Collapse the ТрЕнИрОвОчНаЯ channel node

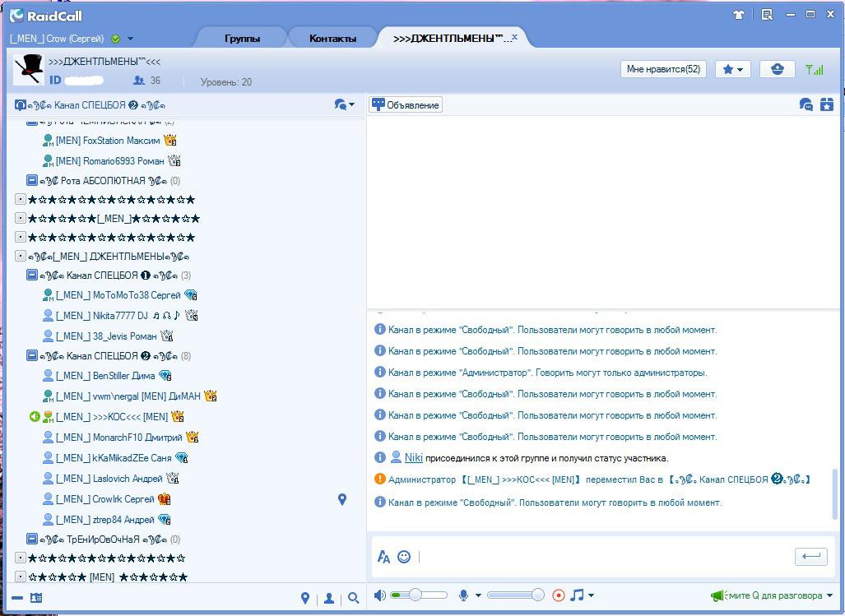point(32,539)
